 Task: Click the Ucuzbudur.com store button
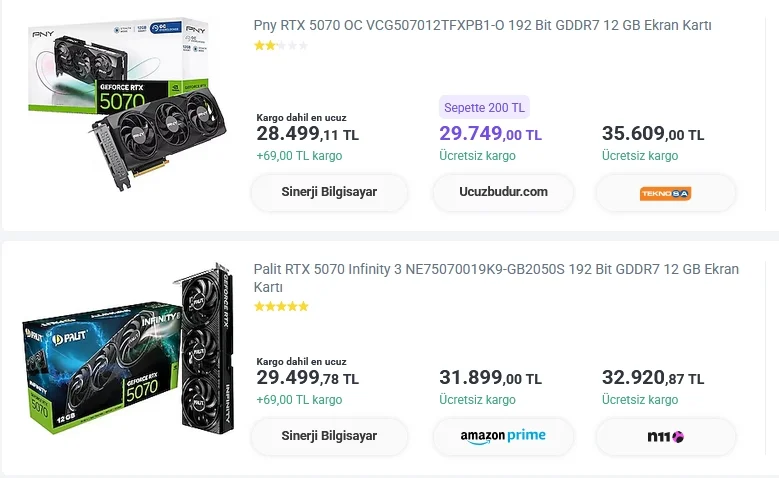(x=503, y=192)
